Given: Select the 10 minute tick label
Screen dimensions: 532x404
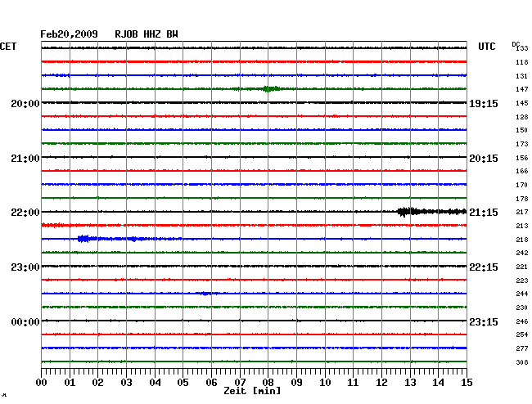Looking at the screenshot, I should click(325, 383).
